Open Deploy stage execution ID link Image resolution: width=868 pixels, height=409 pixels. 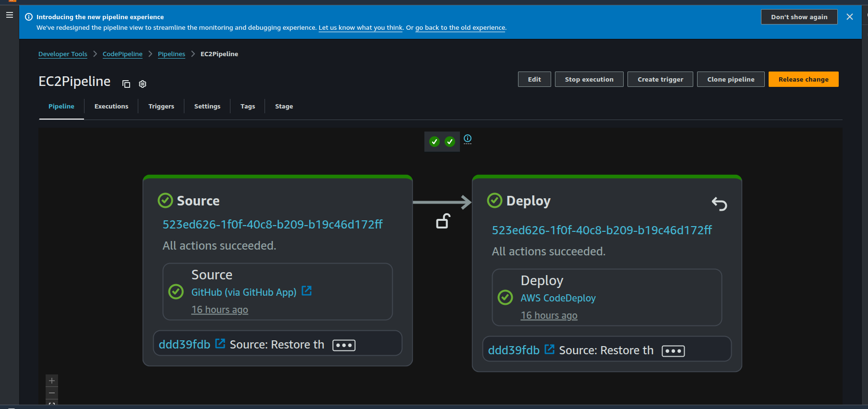coord(602,230)
